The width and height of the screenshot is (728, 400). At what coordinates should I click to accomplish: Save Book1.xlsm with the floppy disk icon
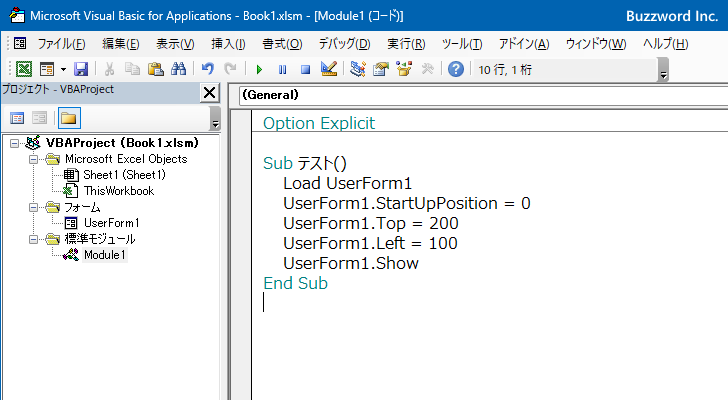pos(81,69)
